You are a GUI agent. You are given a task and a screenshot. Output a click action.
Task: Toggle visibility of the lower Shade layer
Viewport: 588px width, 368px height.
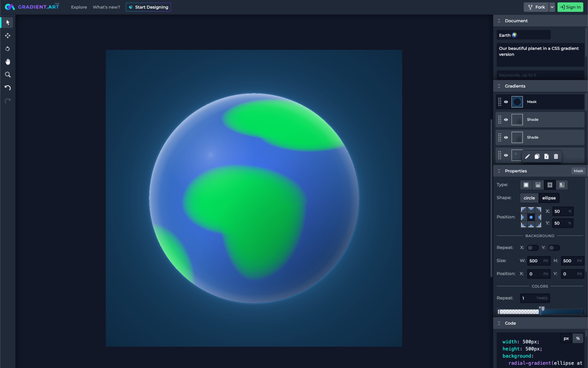[506, 137]
